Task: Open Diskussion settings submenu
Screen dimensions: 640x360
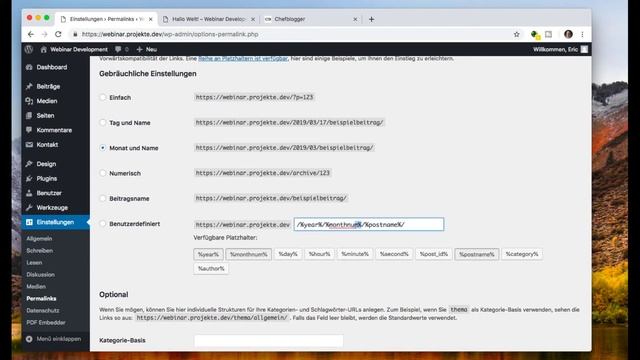Action: 40,275
